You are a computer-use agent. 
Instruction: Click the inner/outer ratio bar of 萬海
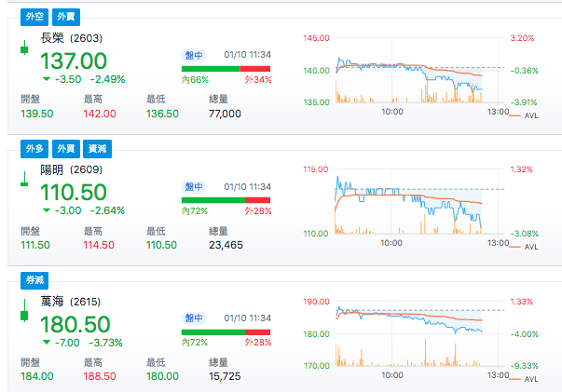(x=226, y=331)
